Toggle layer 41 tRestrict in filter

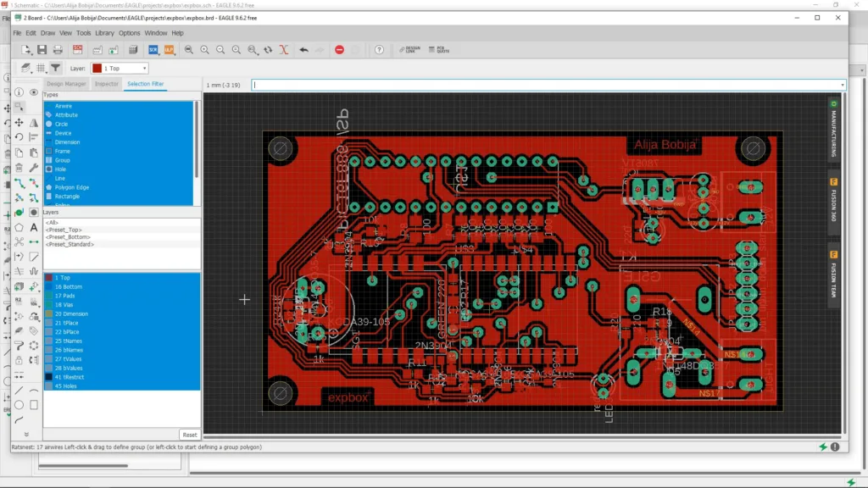122,377
